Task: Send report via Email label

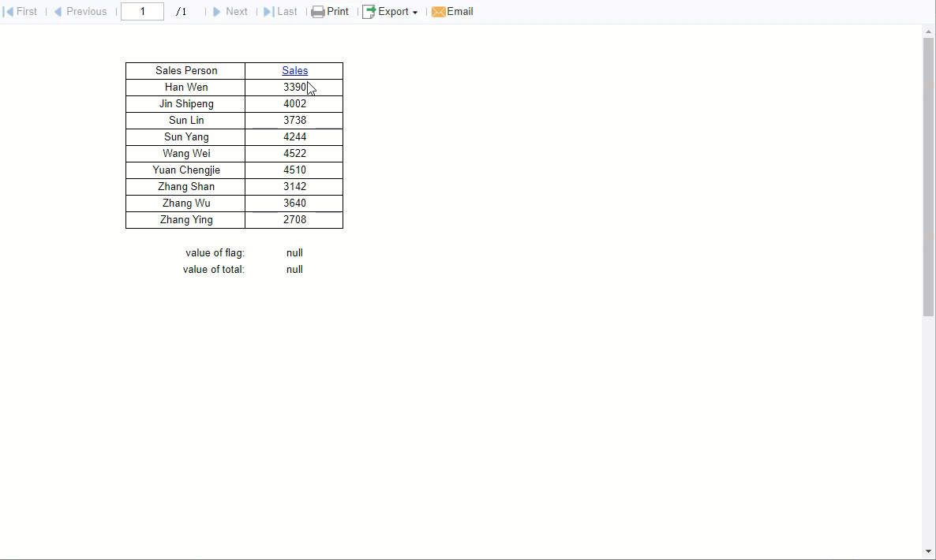Action: (x=460, y=12)
